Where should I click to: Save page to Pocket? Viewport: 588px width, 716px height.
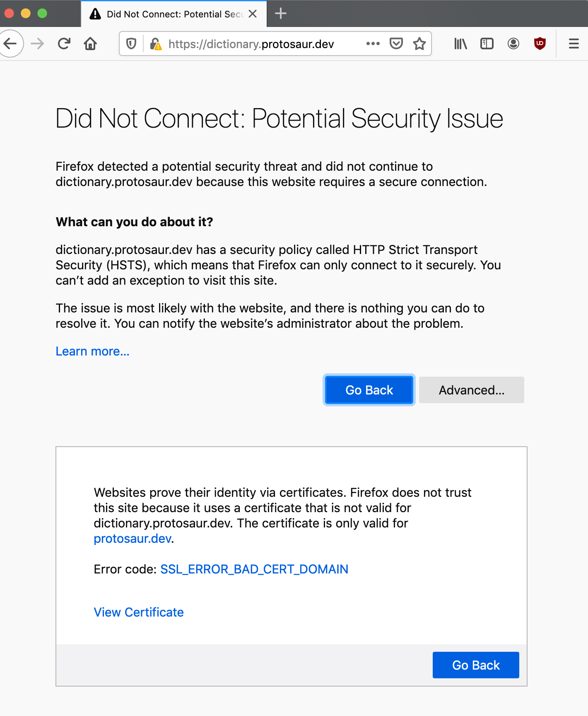[396, 44]
